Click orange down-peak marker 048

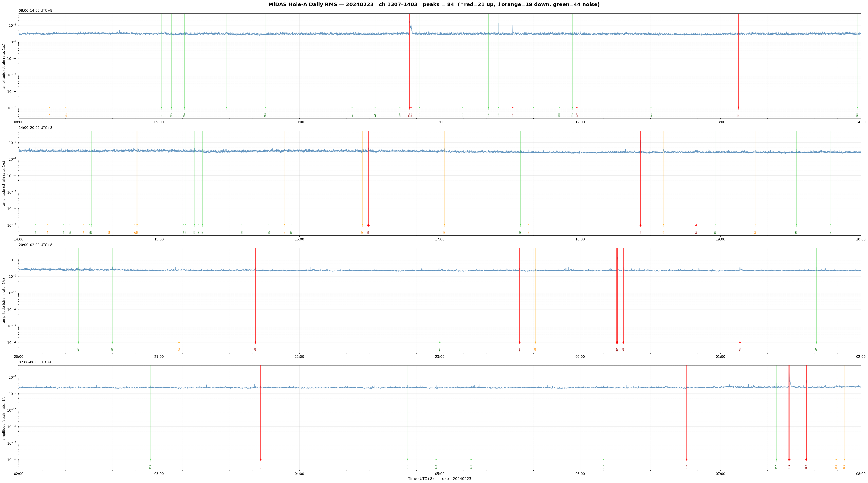(444, 225)
